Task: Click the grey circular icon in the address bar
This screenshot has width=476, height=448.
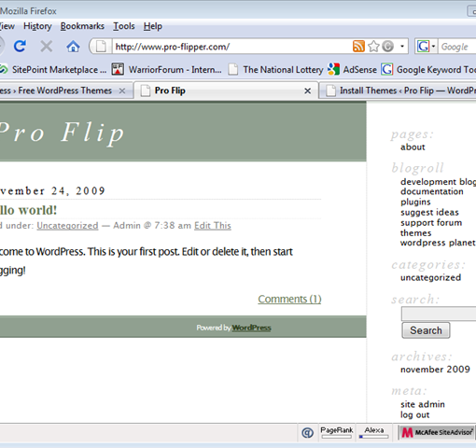Action: tap(387, 47)
